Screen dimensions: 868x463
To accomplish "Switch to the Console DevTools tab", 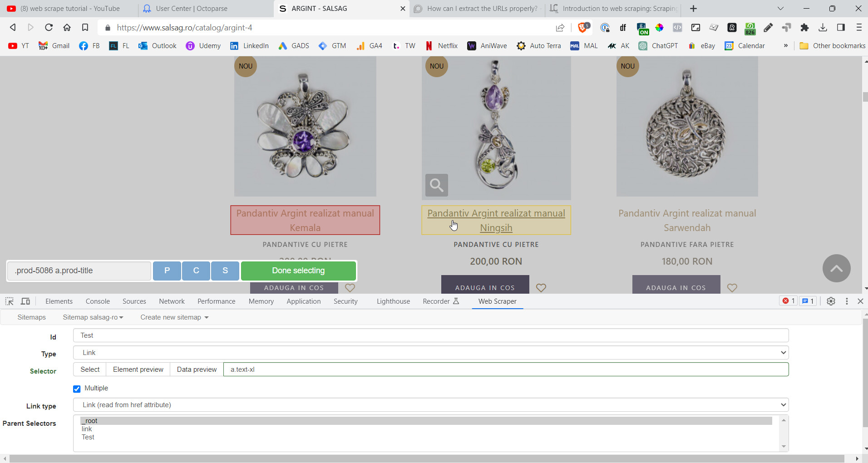I will (x=98, y=301).
